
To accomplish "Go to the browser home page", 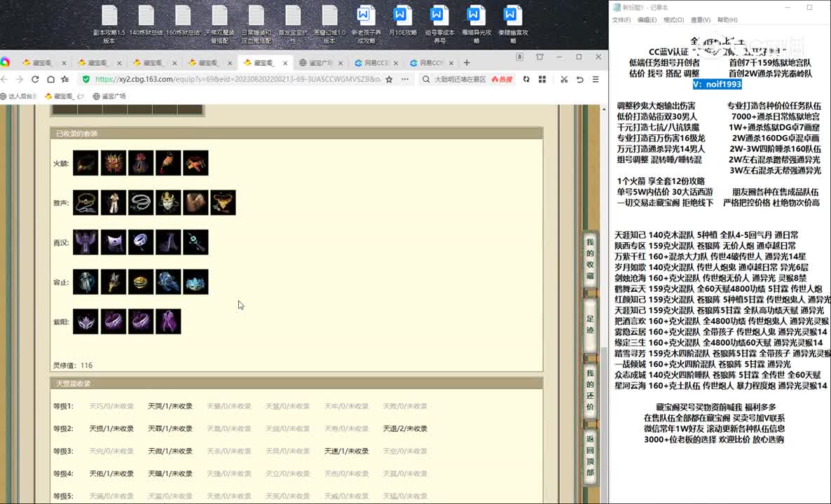I will [x=50, y=79].
